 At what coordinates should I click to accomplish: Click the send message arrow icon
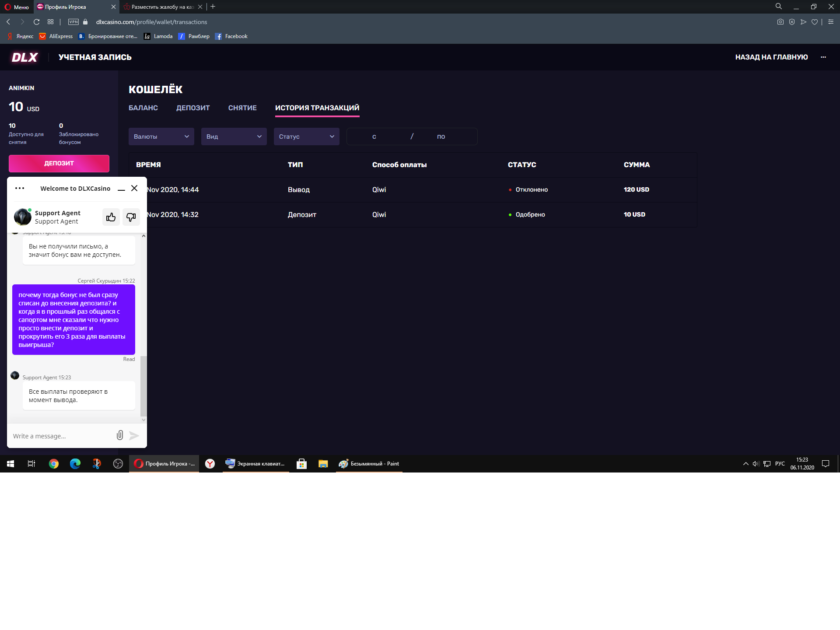tap(134, 436)
